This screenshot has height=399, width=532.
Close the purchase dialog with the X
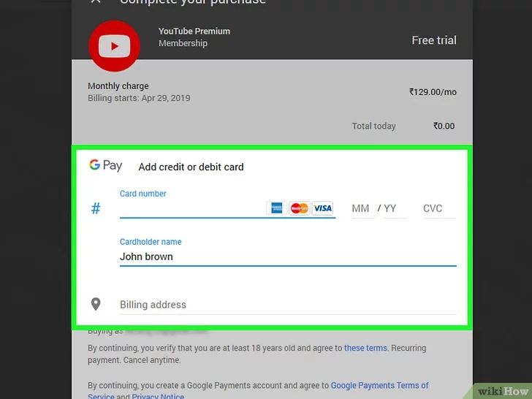[x=96, y=2]
